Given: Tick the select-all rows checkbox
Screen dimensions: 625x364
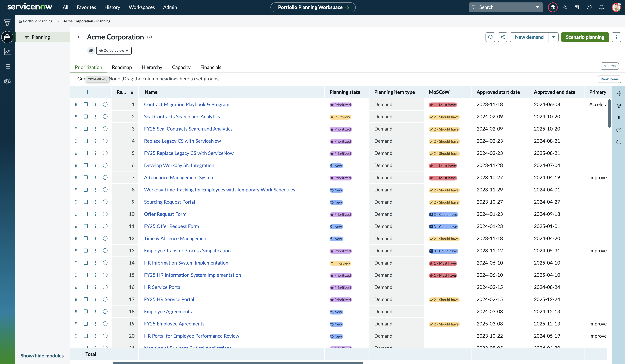Looking at the screenshot, I should (86, 92).
